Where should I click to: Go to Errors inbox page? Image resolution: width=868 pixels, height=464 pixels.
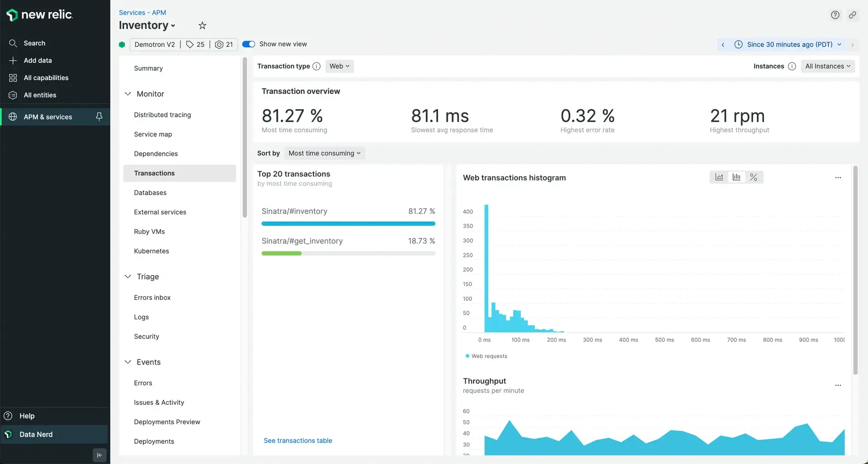(152, 298)
